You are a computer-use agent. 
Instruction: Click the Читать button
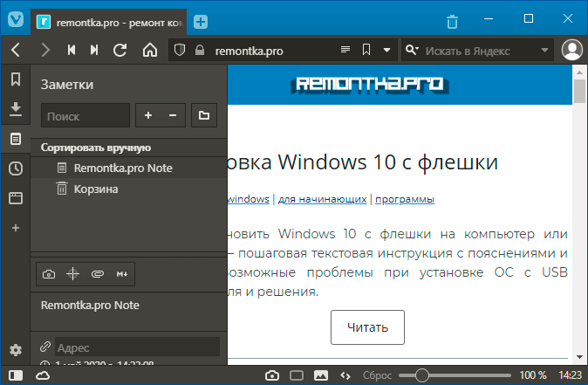pyautogui.click(x=367, y=327)
